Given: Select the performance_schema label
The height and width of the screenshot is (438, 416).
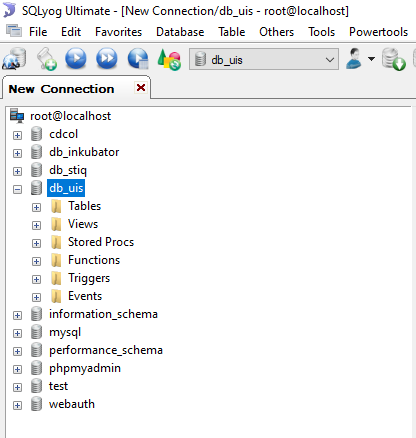Looking at the screenshot, I should (106, 350).
